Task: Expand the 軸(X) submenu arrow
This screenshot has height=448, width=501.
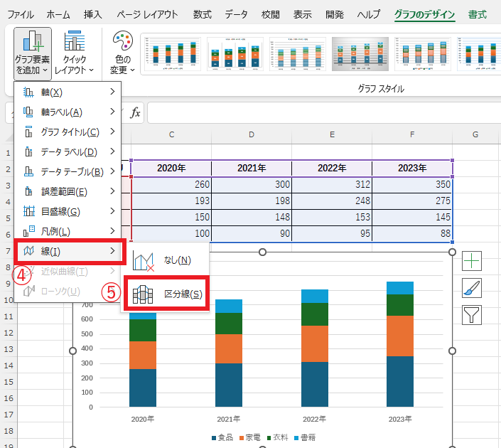Action: (112, 92)
